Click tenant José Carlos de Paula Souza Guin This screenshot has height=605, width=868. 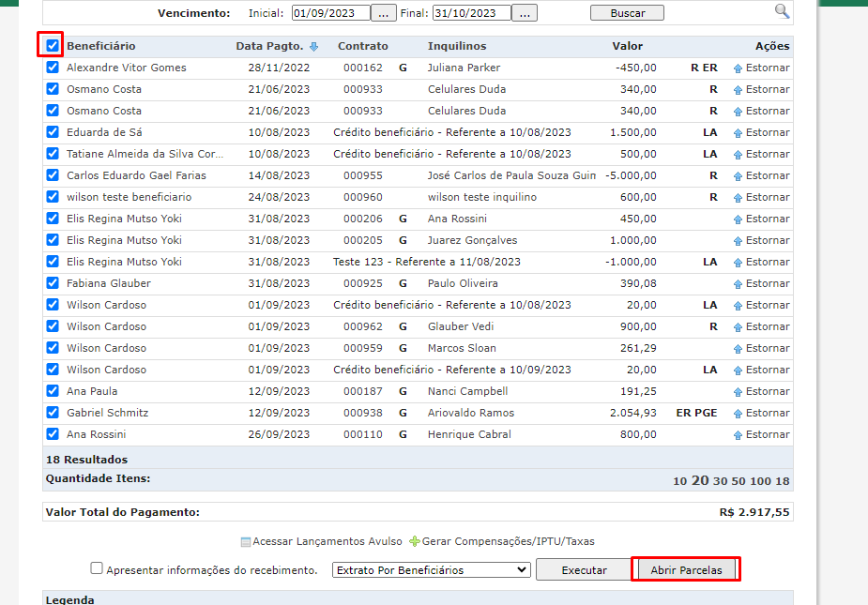pyautogui.click(x=511, y=175)
